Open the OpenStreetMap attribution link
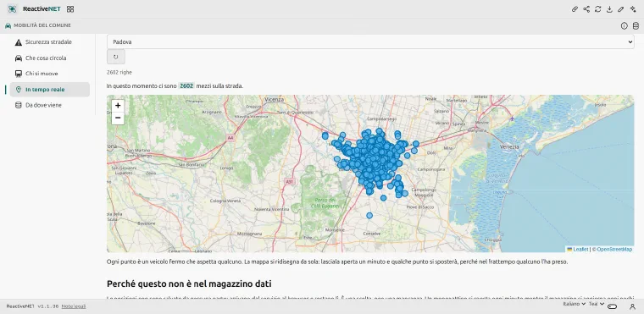This screenshot has width=644, height=314. point(614,249)
